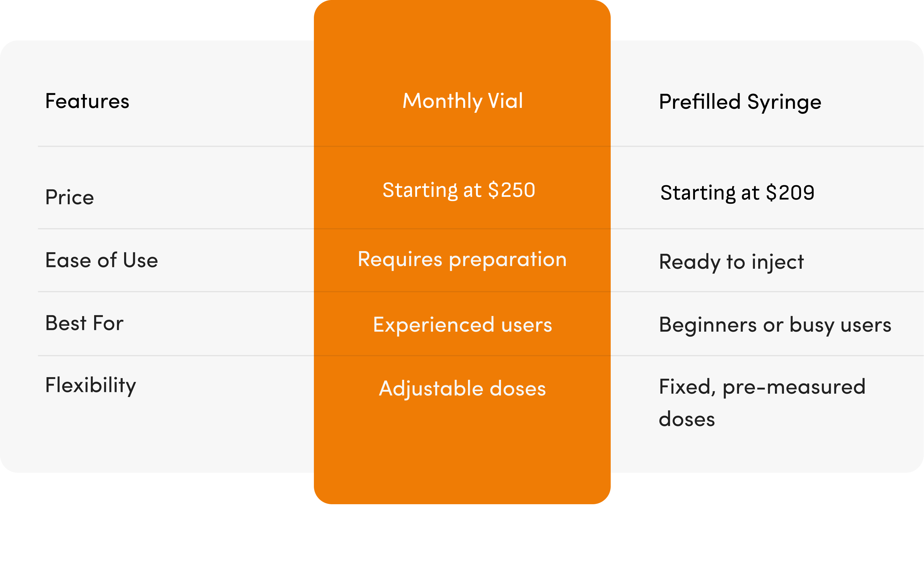Click the Features column header
This screenshot has width=924, height=586.
(x=87, y=101)
